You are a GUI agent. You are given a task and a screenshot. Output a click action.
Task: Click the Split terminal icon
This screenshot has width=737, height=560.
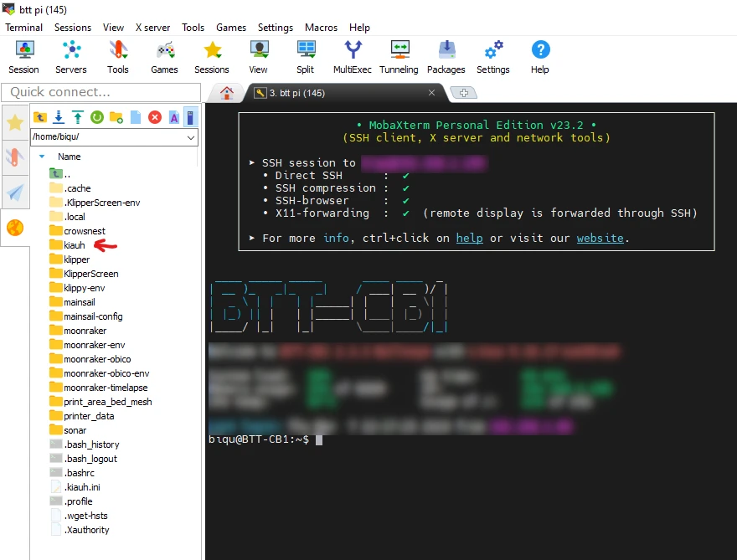[305, 57]
